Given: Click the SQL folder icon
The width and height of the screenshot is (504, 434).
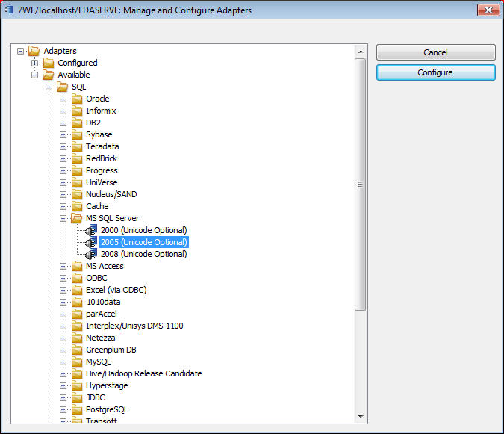Looking at the screenshot, I should 63,87.
